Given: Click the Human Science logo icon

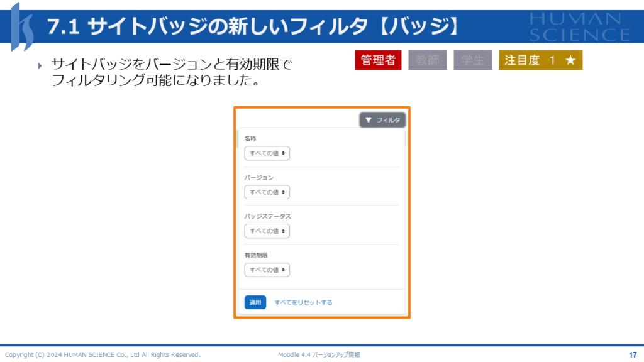Looking at the screenshot, I should [21, 27].
